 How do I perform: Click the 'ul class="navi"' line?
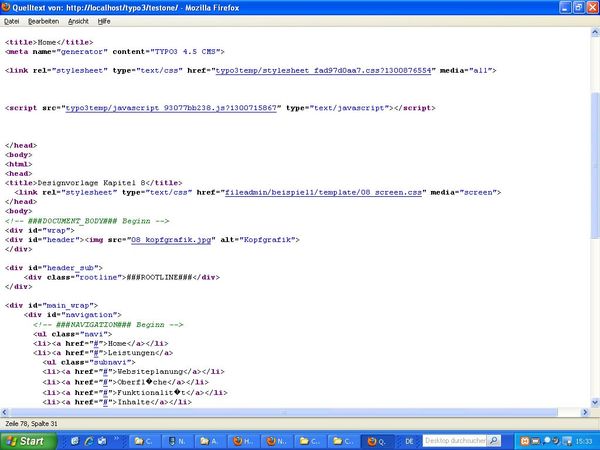pos(73,334)
